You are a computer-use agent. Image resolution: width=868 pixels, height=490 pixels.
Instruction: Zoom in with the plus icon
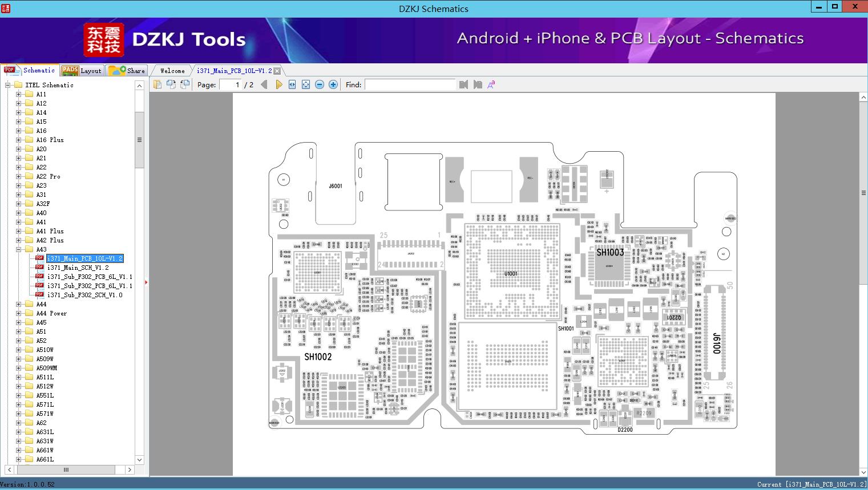point(333,84)
